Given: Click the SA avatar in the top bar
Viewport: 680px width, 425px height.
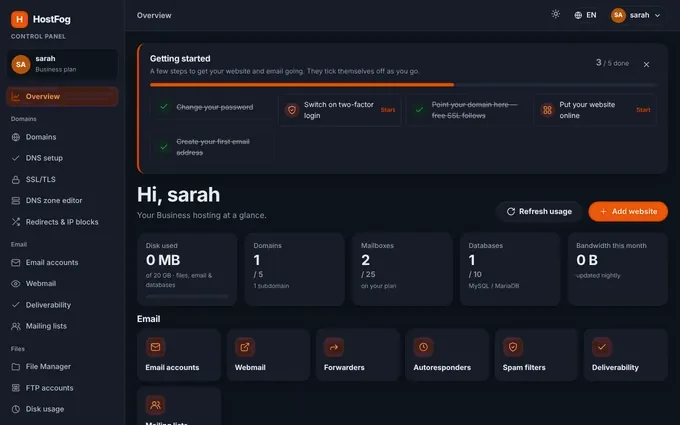Looking at the screenshot, I should coord(618,15).
